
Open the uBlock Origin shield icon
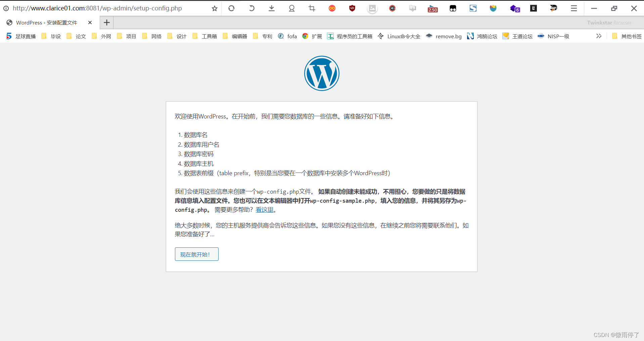[352, 8]
